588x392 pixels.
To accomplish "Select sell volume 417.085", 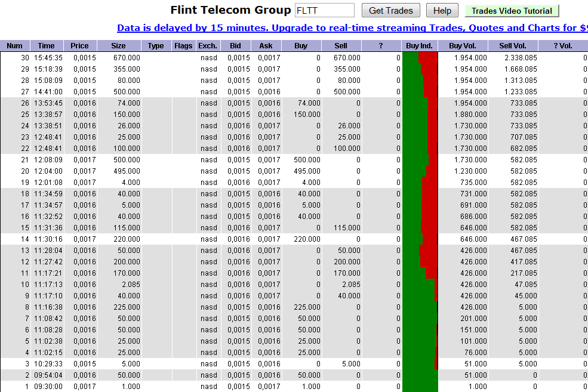I will (x=524, y=261).
